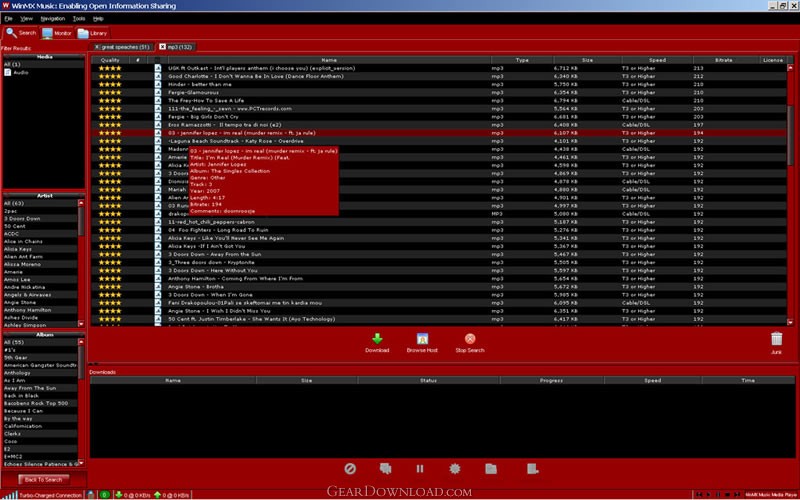Screen dimensions: 800x500
Task: Click the pause download icon in the downloads toolbar
Action: pos(420,468)
